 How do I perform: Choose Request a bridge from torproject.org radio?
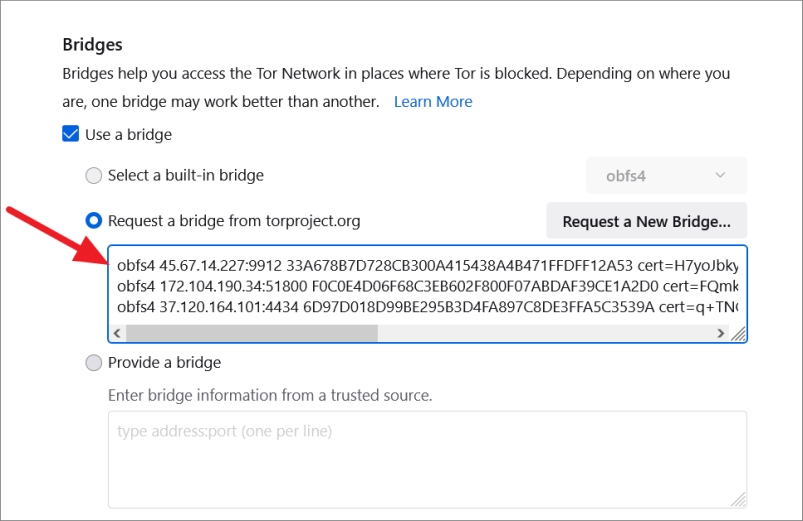coord(94,220)
